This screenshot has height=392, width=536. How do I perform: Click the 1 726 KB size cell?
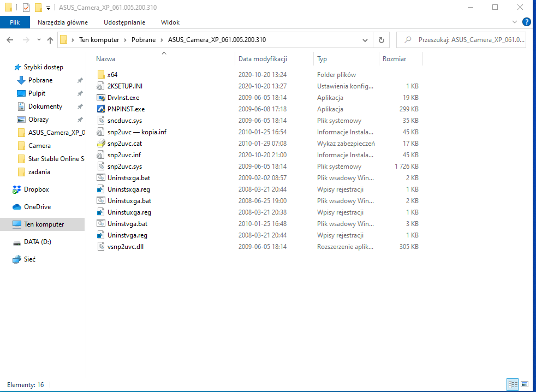pos(407,167)
